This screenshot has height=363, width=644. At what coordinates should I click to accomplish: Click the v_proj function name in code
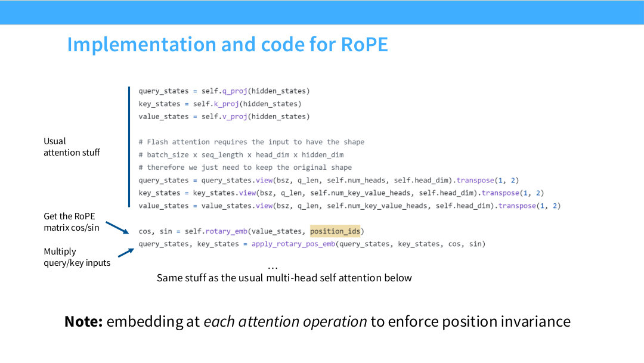(x=234, y=117)
